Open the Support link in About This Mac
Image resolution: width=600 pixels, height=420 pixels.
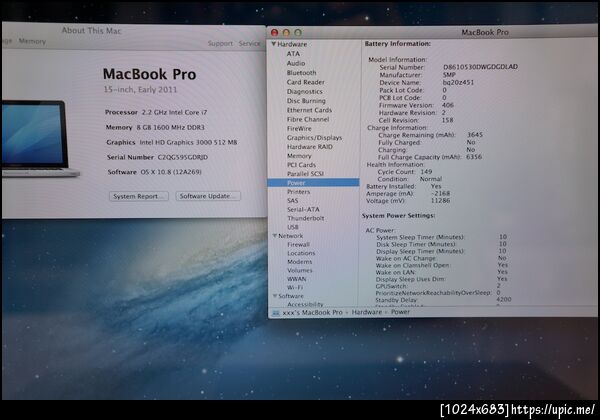click(x=220, y=44)
